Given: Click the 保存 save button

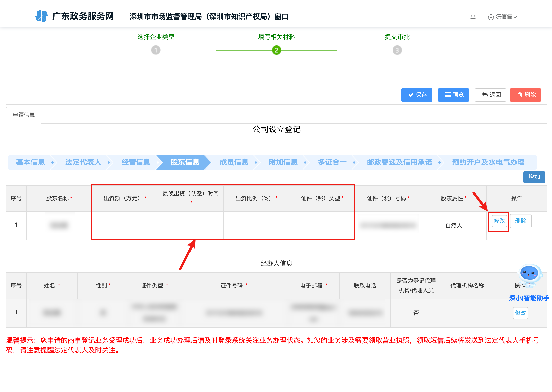Looking at the screenshot, I should pos(416,95).
